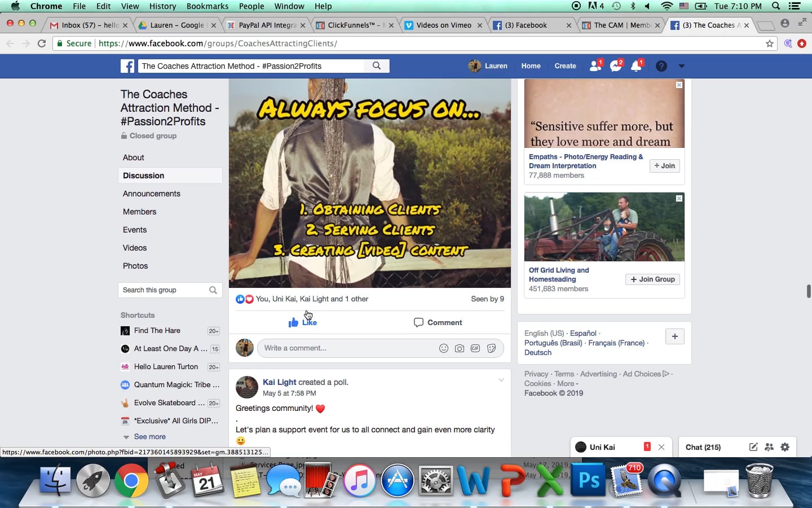Open Facebook friend requests icon
Screen dimensions: 812x508
click(x=595, y=66)
